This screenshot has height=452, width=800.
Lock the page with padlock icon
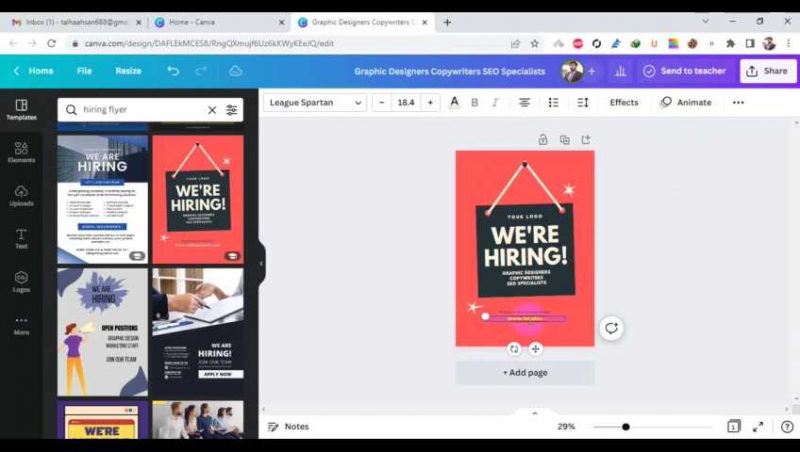(x=543, y=140)
